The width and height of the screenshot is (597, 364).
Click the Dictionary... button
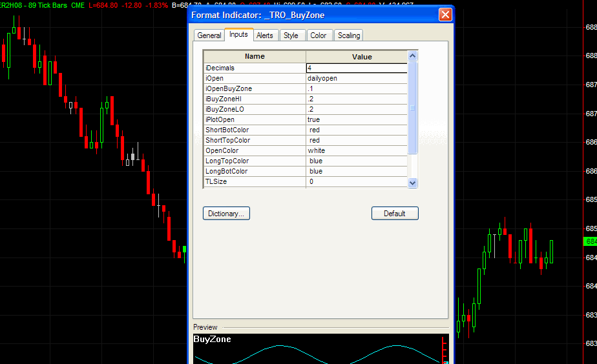[226, 214]
